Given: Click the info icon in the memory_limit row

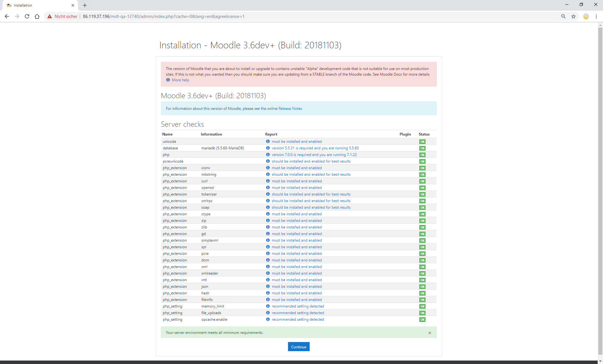Looking at the screenshot, I should point(268,306).
